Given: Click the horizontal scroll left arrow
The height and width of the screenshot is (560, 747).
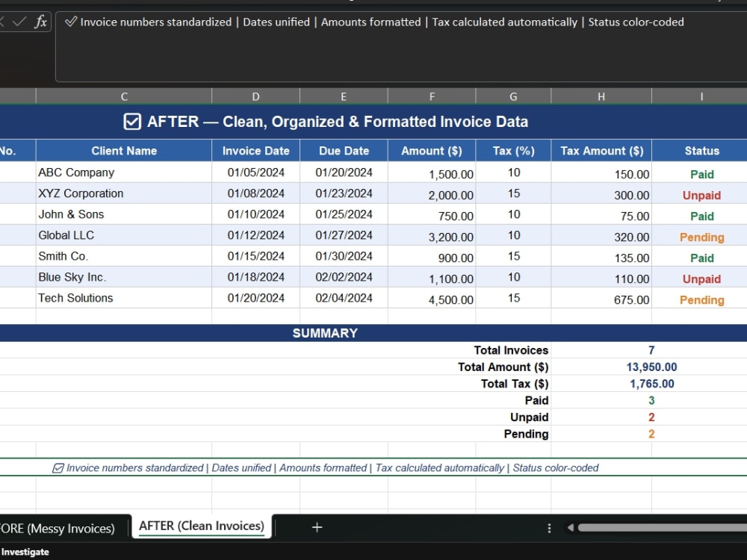Looking at the screenshot, I should pos(570,528).
